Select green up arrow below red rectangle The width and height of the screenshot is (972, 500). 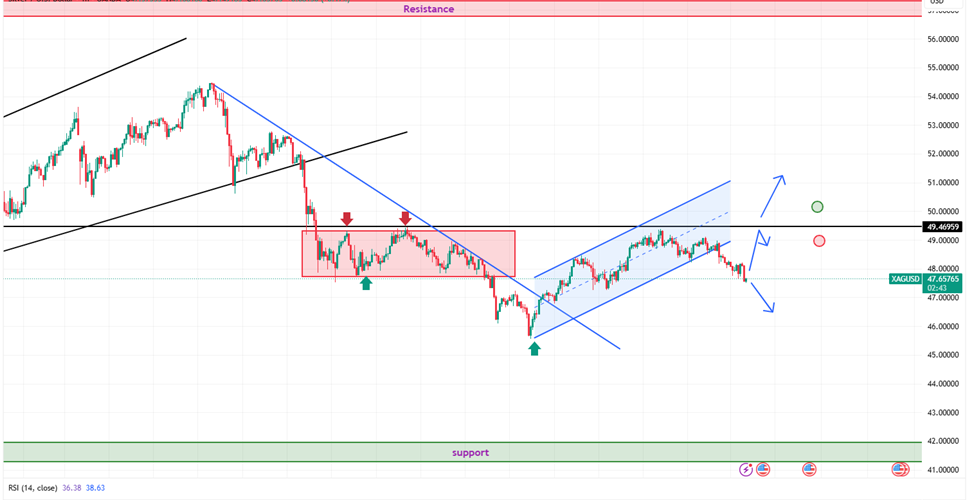click(x=366, y=284)
